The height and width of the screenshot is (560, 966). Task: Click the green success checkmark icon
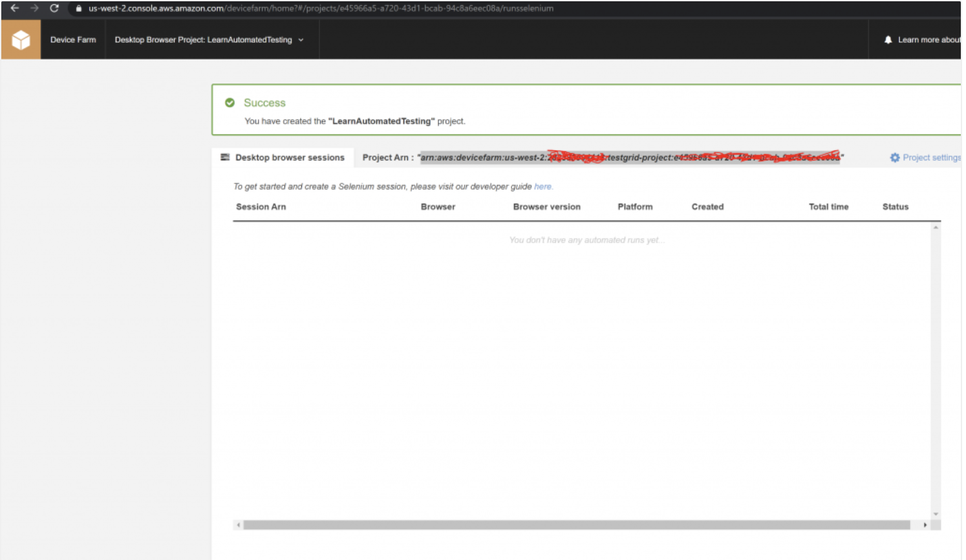click(x=230, y=103)
